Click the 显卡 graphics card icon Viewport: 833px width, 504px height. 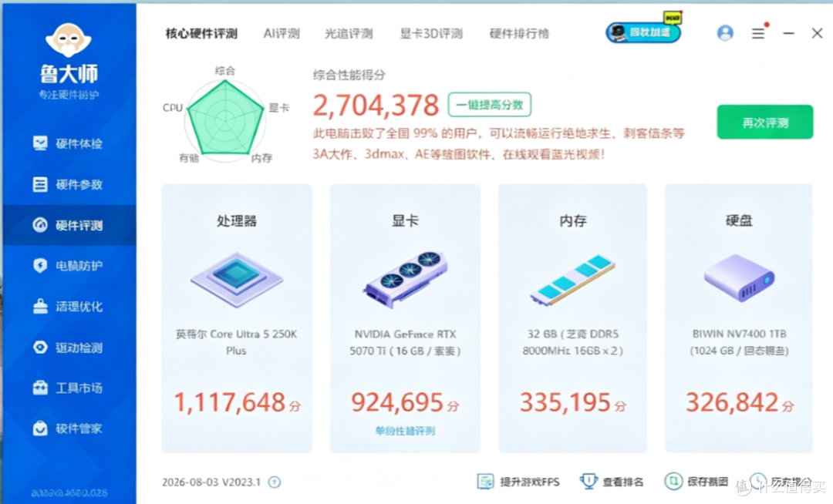tap(406, 279)
